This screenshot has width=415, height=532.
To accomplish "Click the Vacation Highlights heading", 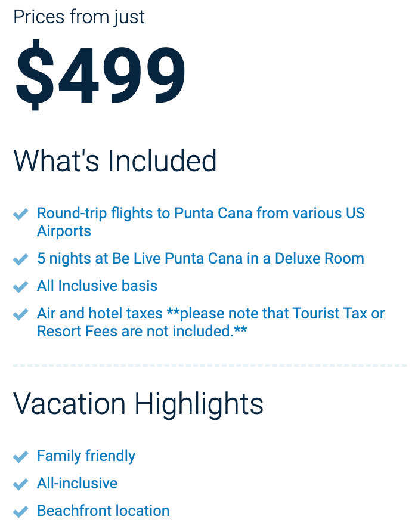I will tap(138, 404).
